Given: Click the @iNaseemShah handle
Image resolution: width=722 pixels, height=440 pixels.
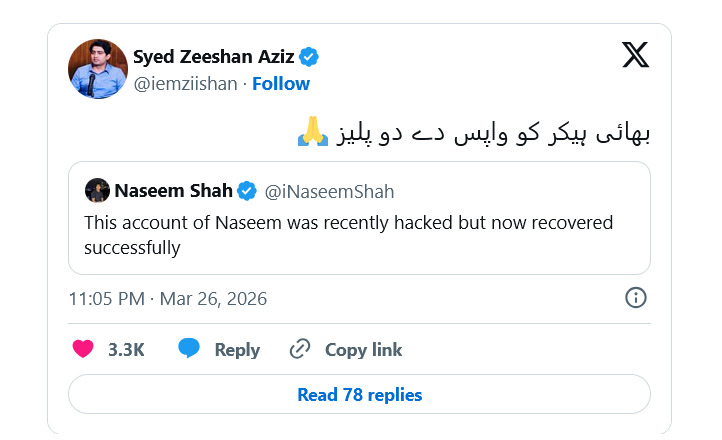Looking at the screenshot, I should click(x=329, y=191).
